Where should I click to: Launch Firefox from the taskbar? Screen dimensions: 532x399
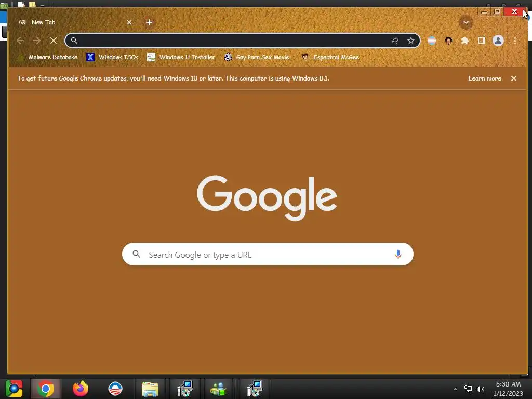81,389
